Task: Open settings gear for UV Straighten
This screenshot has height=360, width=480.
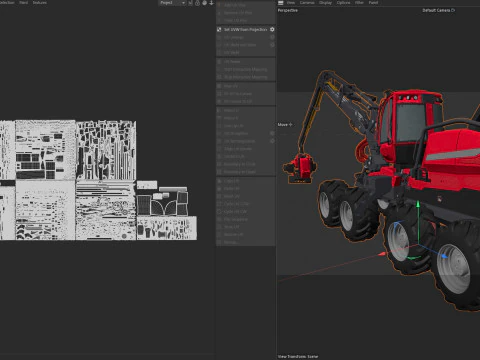Action: [x=272, y=133]
